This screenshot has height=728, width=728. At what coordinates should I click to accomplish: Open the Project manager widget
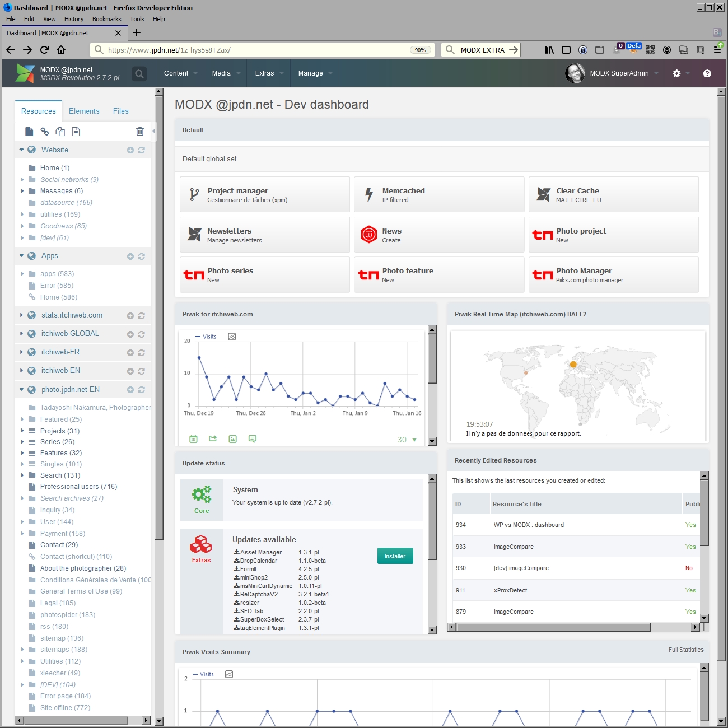pos(265,195)
